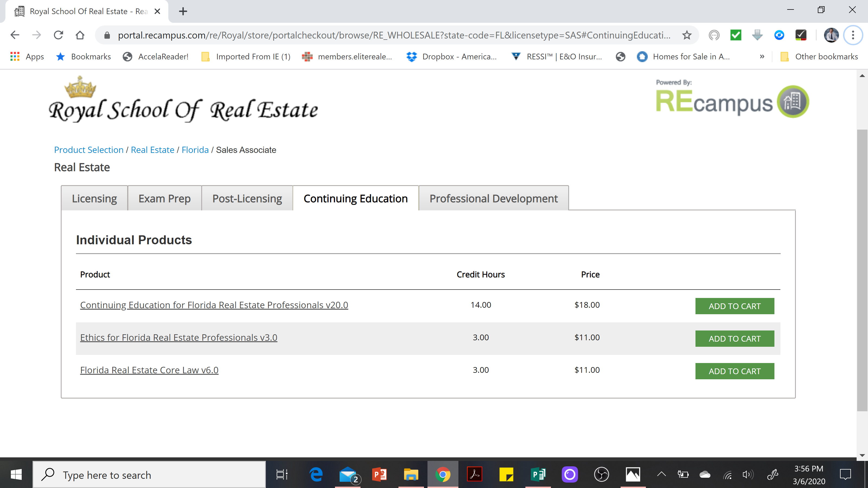The height and width of the screenshot is (488, 868).
Task: Click the site security padlock icon
Action: pos(107,35)
